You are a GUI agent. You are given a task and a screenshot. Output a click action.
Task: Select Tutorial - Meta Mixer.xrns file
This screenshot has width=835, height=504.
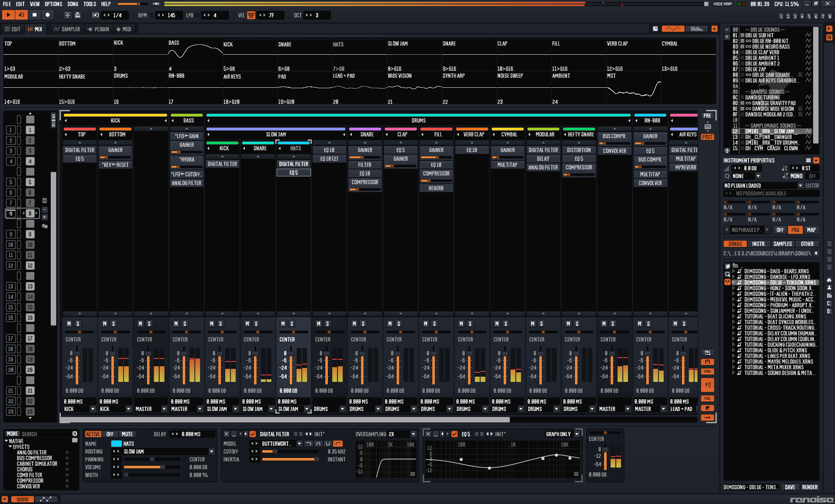pyautogui.click(x=774, y=367)
